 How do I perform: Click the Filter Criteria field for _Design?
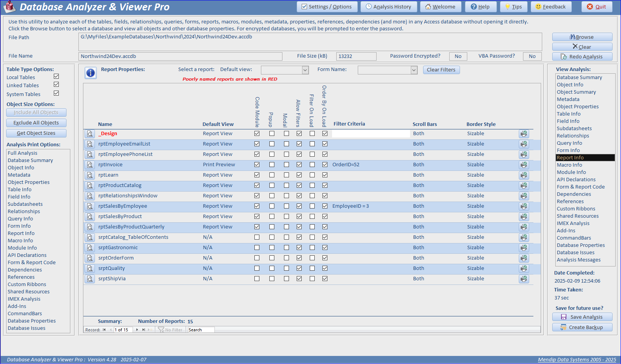(371, 134)
